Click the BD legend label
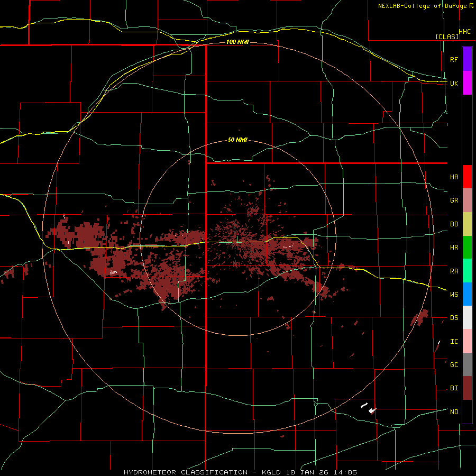This screenshot has height=476, width=476. (x=454, y=224)
